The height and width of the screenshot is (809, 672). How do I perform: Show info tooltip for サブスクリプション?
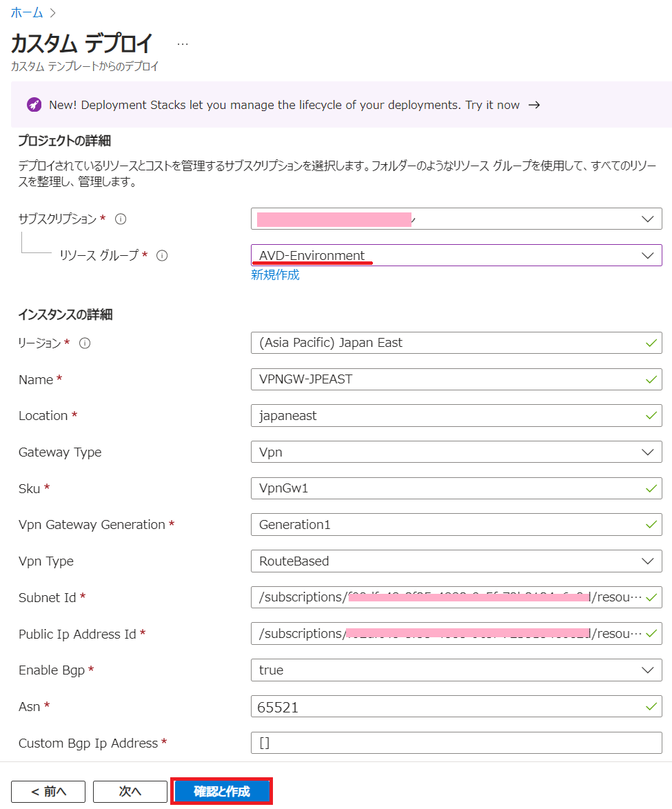121,219
